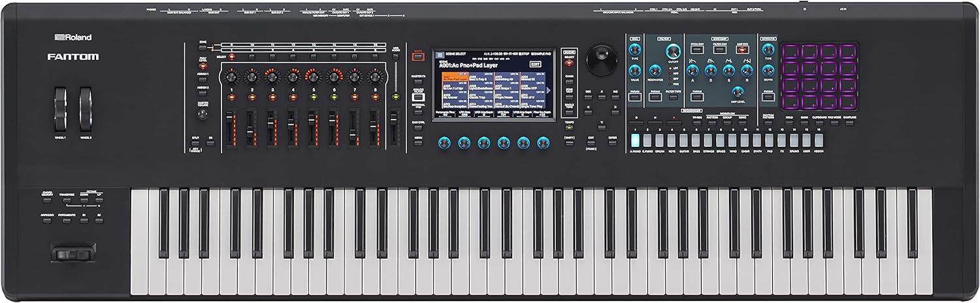Select the STRINGS tone category button
980x303 pixels.
point(708,140)
